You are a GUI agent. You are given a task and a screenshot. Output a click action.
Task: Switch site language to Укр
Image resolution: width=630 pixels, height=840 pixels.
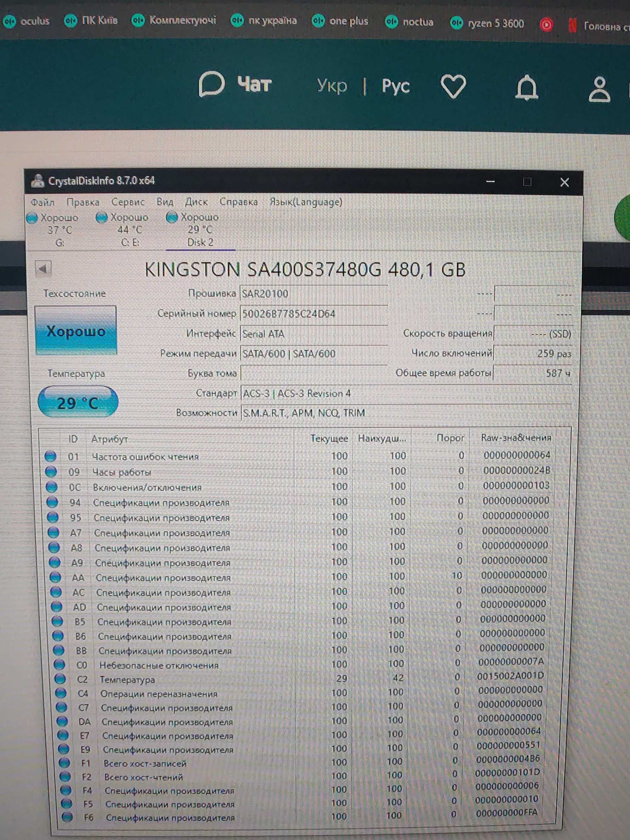(332, 86)
